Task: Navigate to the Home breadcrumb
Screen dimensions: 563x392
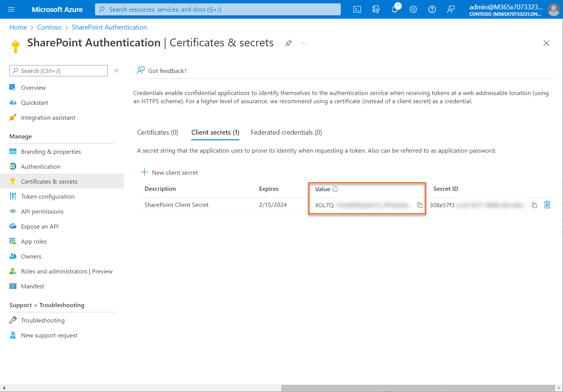Action: pyautogui.click(x=18, y=27)
